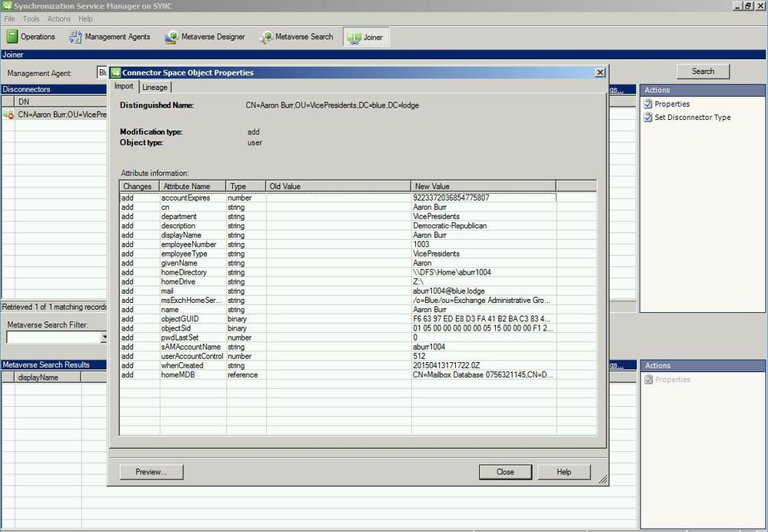Select the homeMDB attribute row
Viewport: 768px width, 532px height.
pos(338,374)
